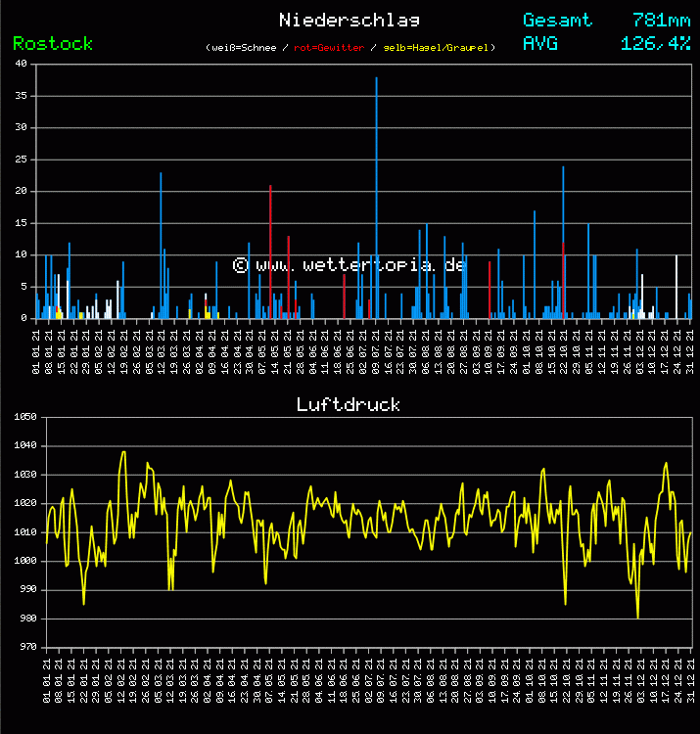
Task: Select the tallest red thunderstorm bar in May
Action: (270, 250)
